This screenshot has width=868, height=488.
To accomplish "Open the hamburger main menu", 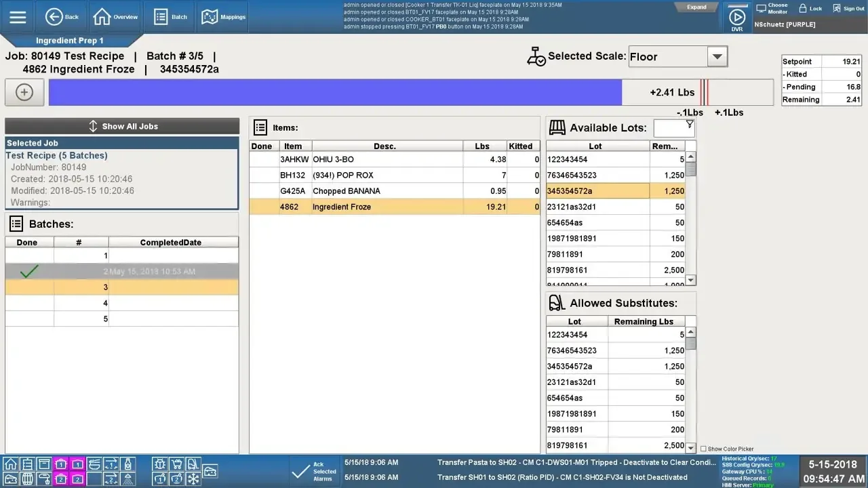I will click(18, 17).
